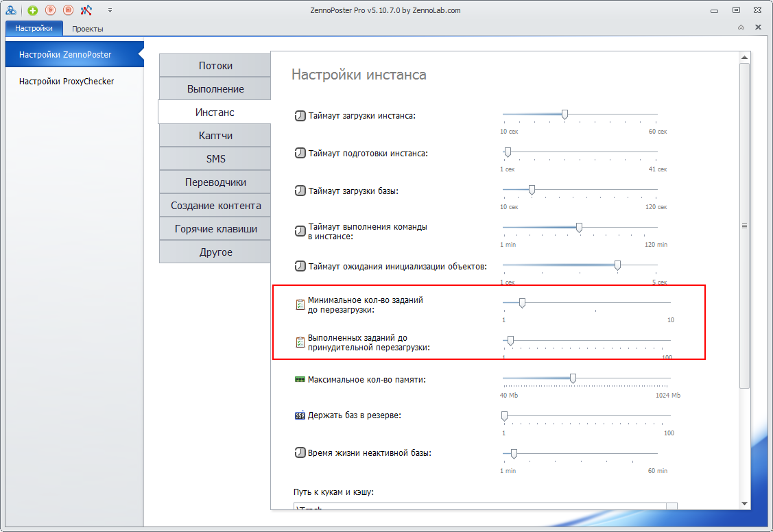The width and height of the screenshot is (773, 532).
Task: Click the clock icon next to Таймаут подготовки инстанса
Action: (300, 153)
